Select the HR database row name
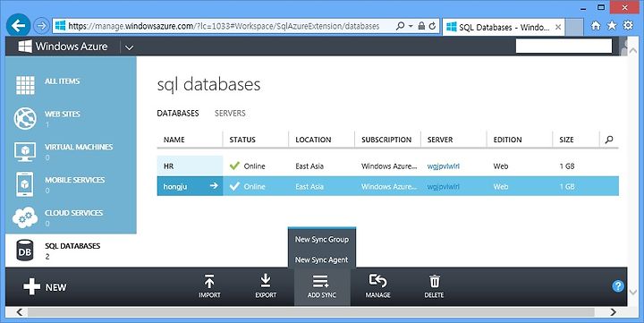The height and width of the screenshot is (323, 644). (168, 166)
